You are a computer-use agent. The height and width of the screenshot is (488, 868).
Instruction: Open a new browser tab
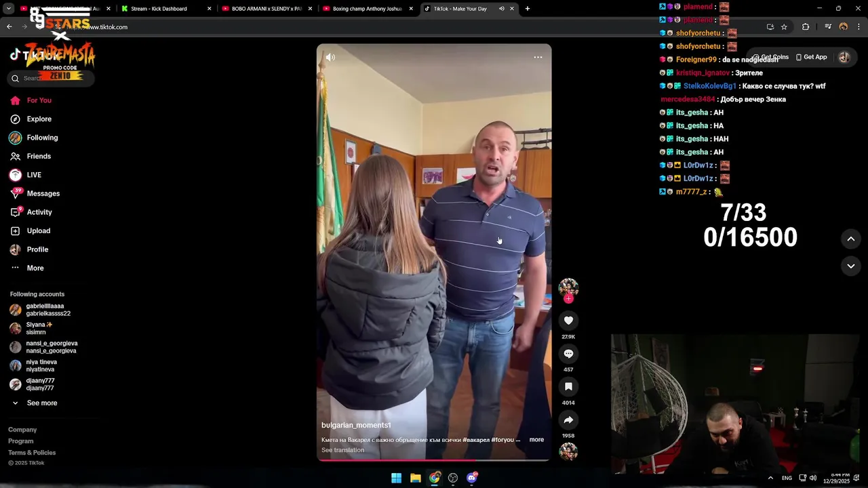[528, 9]
